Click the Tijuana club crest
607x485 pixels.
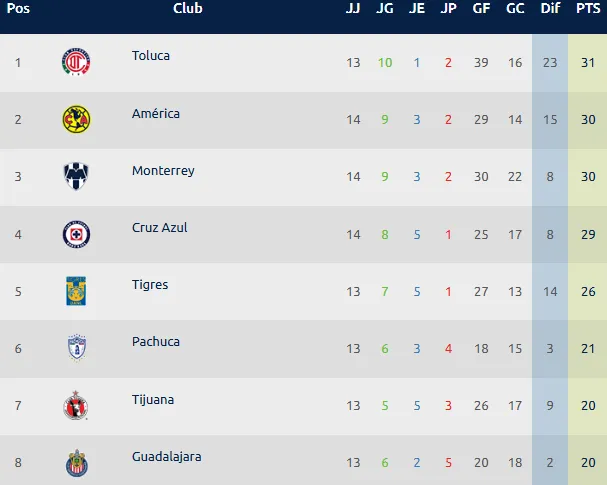[x=77, y=406]
